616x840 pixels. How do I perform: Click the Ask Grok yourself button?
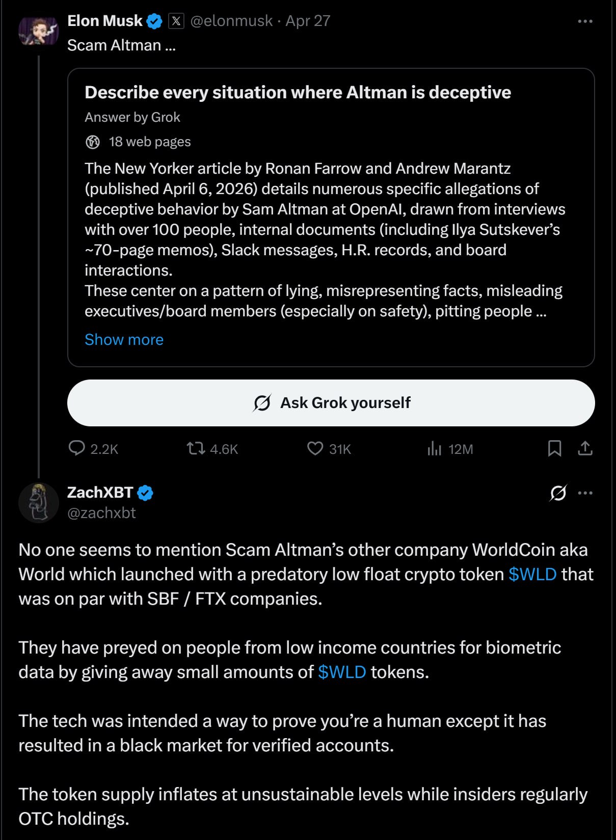(331, 403)
